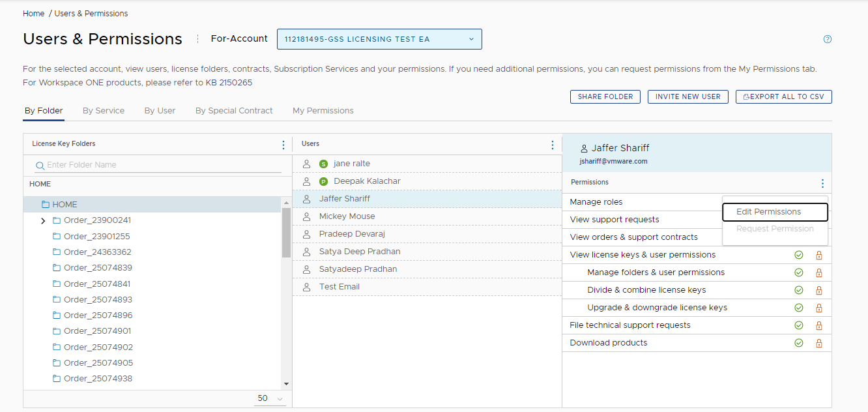This screenshot has height=412, width=868.
Task: Open the help question mark icon
Action: pyautogui.click(x=828, y=39)
